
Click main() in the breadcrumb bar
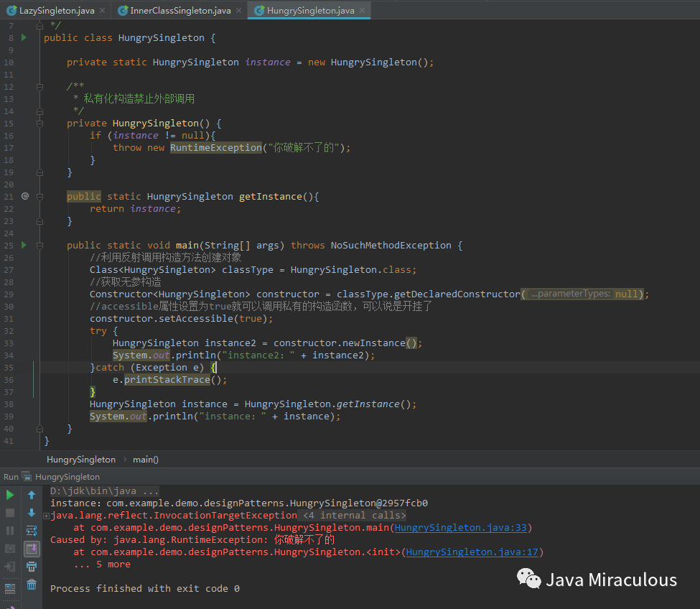point(146,460)
